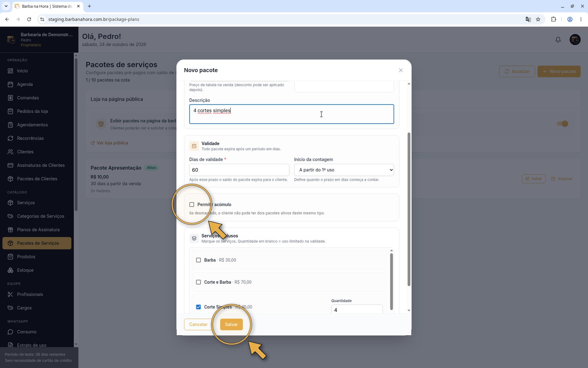Select Pacotes de Serviços menu item
The height and width of the screenshot is (368, 588).
tap(37, 243)
